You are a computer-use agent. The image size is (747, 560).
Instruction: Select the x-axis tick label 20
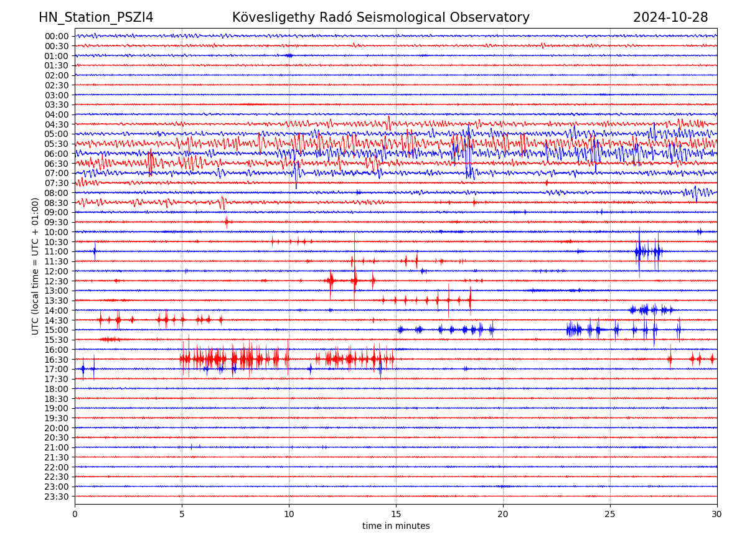click(x=503, y=514)
